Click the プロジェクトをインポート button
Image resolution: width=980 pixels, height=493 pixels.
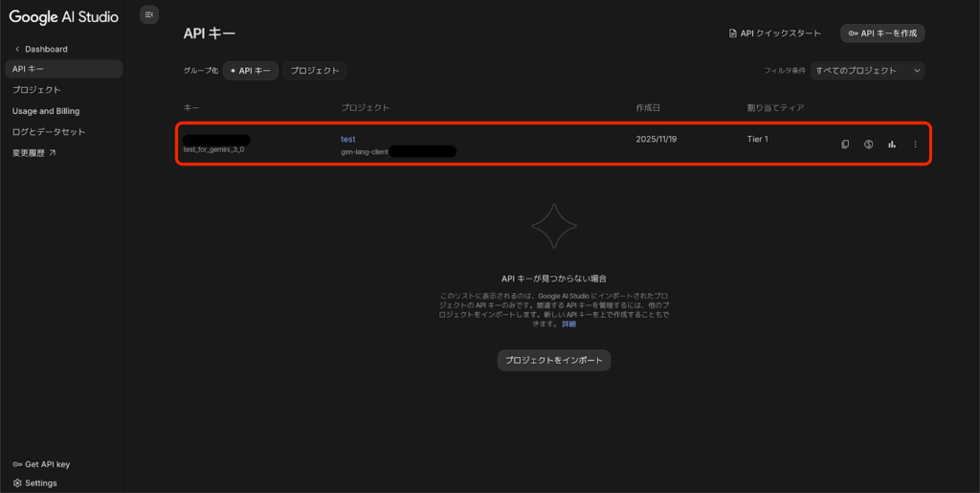click(554, 360)
